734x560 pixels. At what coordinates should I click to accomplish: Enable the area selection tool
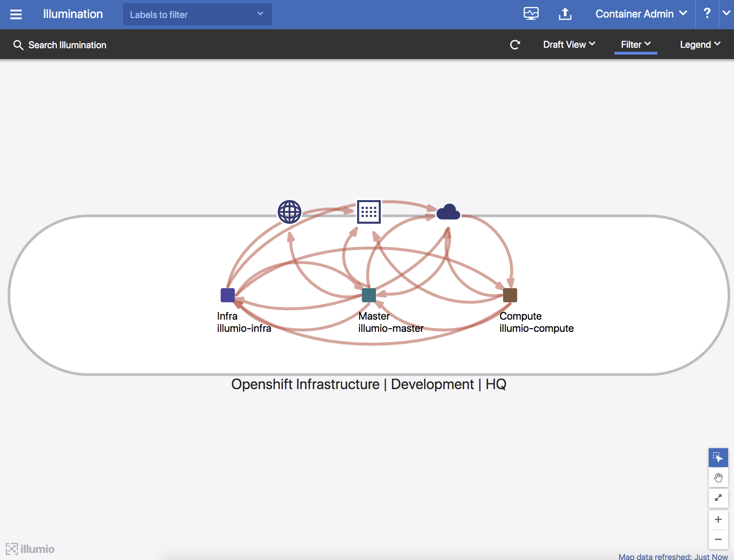(x=718, y=458)
